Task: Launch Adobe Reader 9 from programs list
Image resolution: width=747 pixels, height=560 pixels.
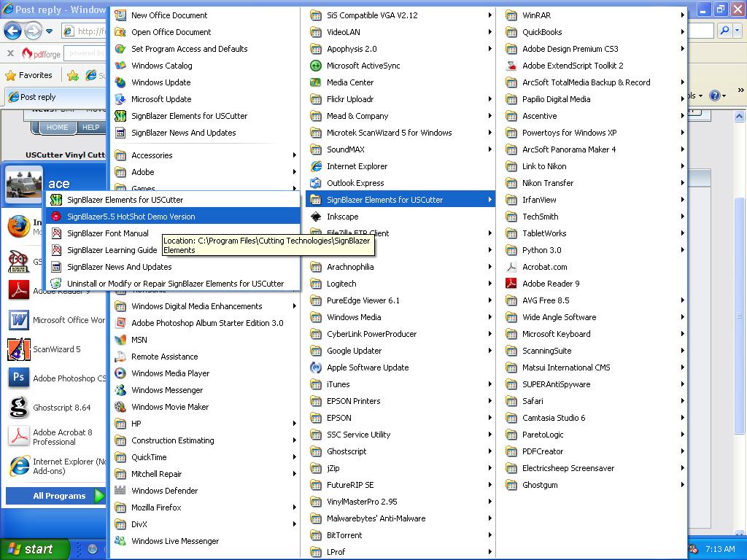Action: point(594,284)
